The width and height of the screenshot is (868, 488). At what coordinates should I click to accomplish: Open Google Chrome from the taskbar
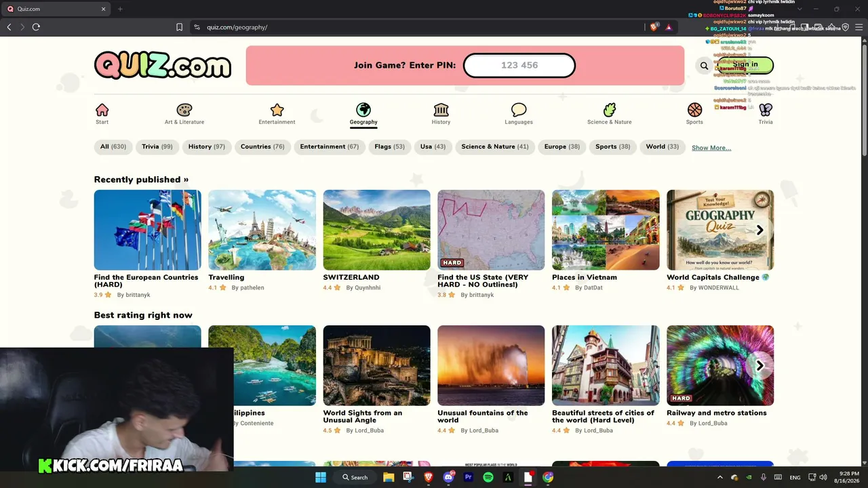coord(548,477)
